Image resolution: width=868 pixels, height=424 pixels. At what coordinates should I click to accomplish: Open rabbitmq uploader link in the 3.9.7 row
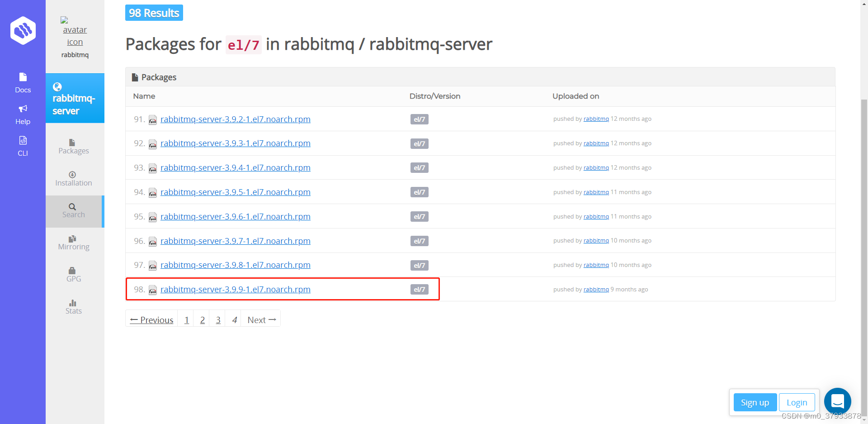pos(596,241)
